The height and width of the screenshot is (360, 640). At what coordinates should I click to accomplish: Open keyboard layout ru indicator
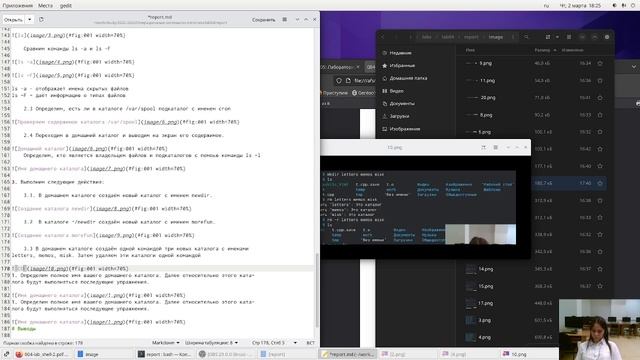(546, 6)
